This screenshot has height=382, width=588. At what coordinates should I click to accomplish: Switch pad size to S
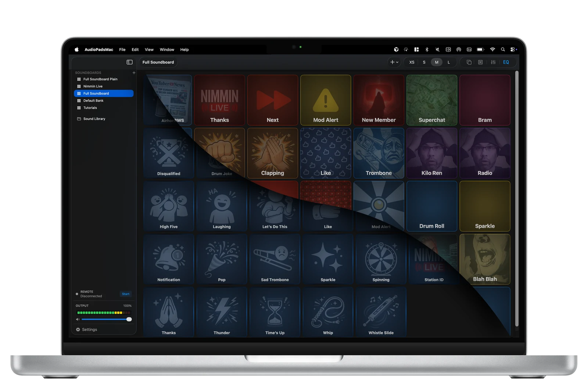coord(424,62)
